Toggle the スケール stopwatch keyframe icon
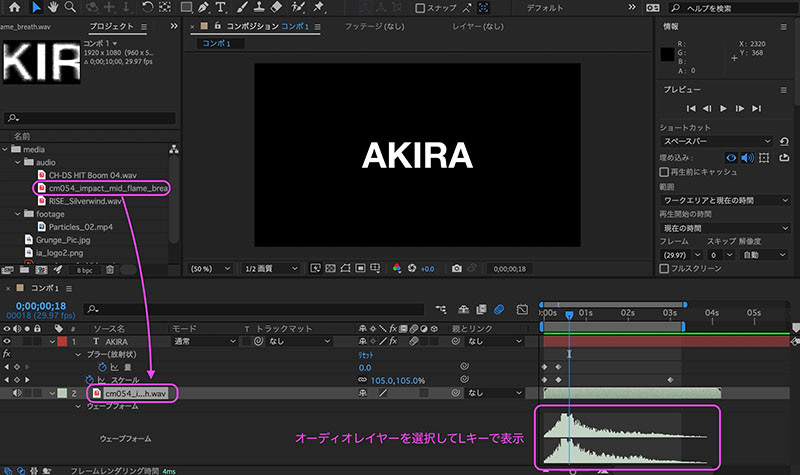Image resolution: width=800 pixels, height=475 pixels. pyautogui.click(x=89, y=380)
